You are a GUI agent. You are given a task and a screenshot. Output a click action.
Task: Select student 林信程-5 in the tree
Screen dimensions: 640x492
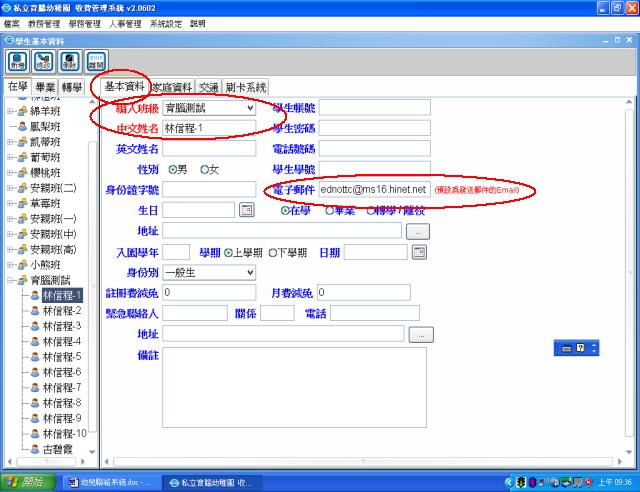click(63, 356)
